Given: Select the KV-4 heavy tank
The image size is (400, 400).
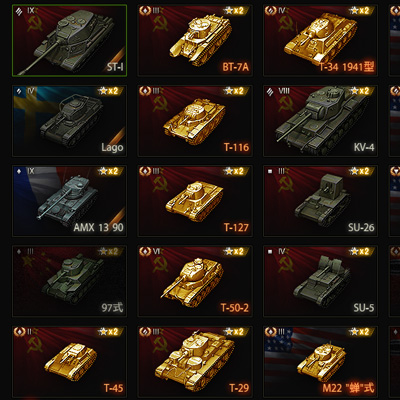Looking at the screenshot, I should (320, 121).
